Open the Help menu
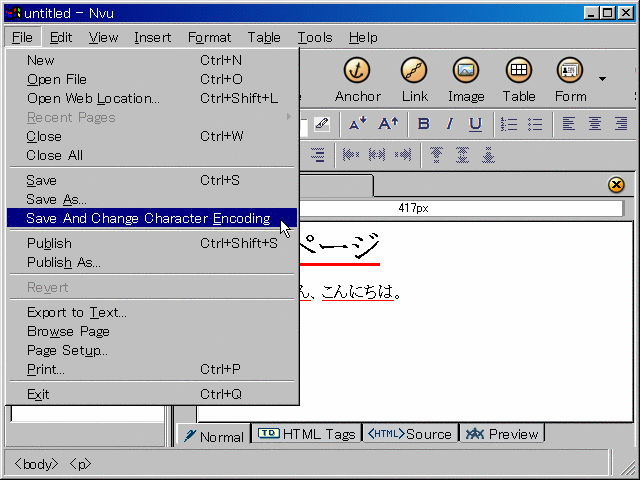The width and height of the screenshot is (640, 480). click(363, 38)
